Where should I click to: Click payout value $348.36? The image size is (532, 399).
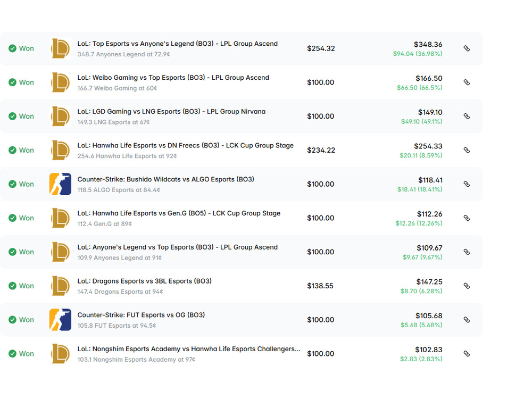coord(428,45)
